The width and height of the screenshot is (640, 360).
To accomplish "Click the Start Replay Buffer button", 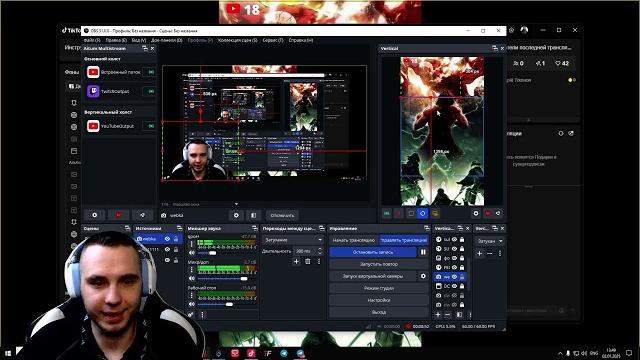I will tap(378, 264).
